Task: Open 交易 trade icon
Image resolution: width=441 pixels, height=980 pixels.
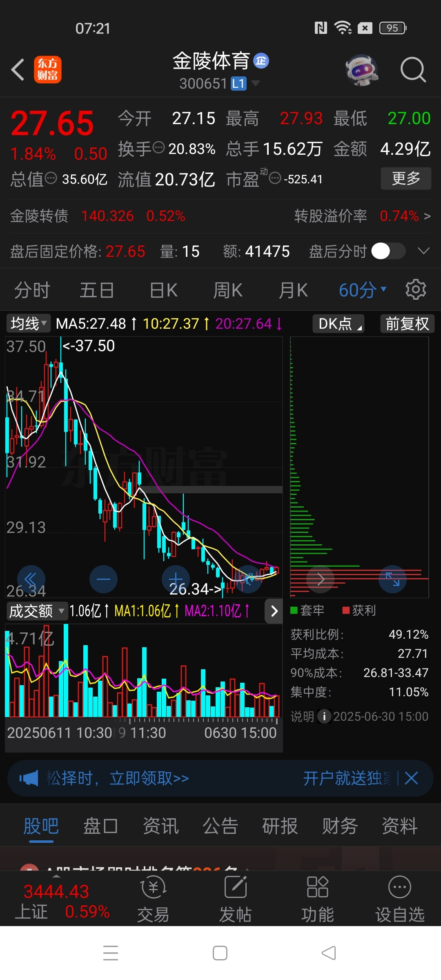Action: (x=153, y=900)
